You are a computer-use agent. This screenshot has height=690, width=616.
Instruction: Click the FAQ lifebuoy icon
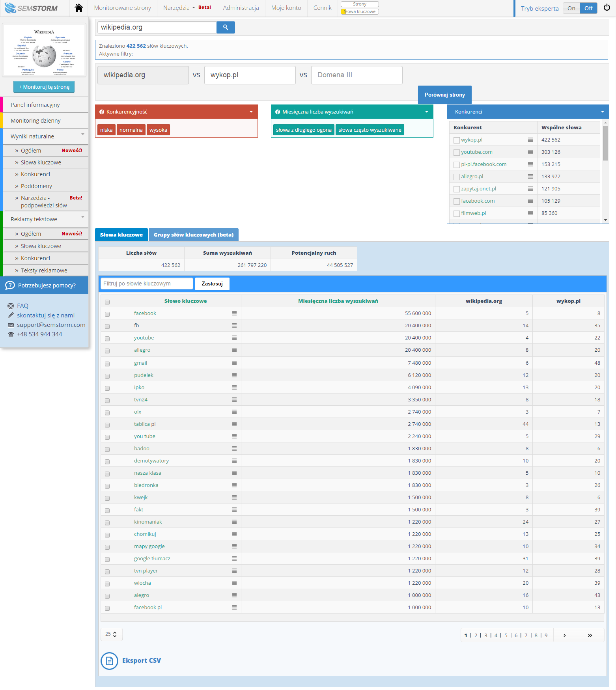click(11, 306)
